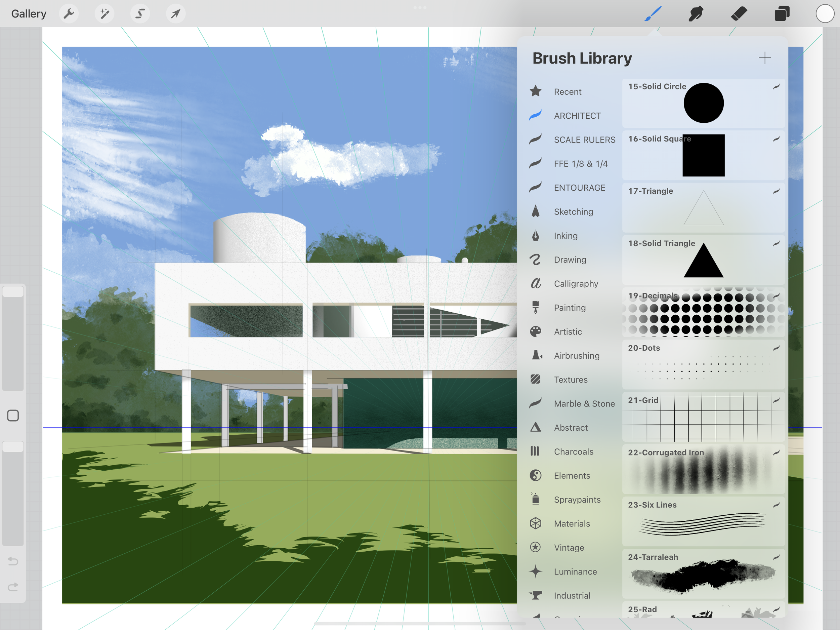The image size is (840, 630).
Task: Open the Adjustments magic wand menu
Action: coord(104,14)
